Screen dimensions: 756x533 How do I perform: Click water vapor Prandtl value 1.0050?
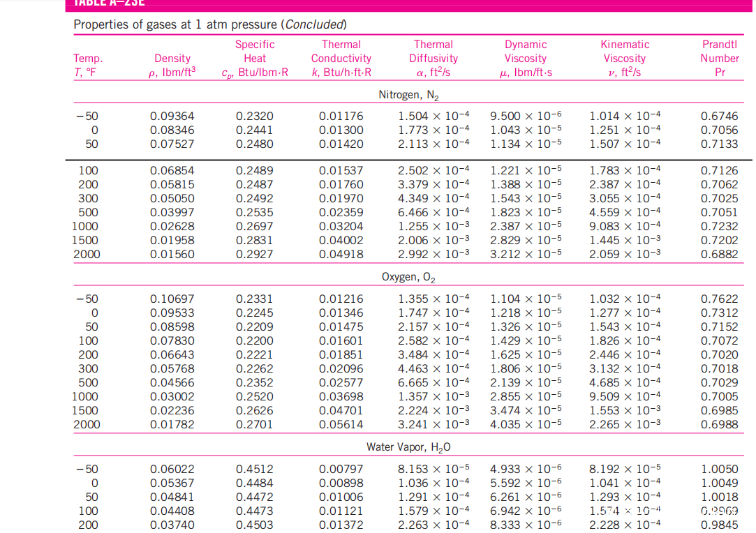click(719, 470)
